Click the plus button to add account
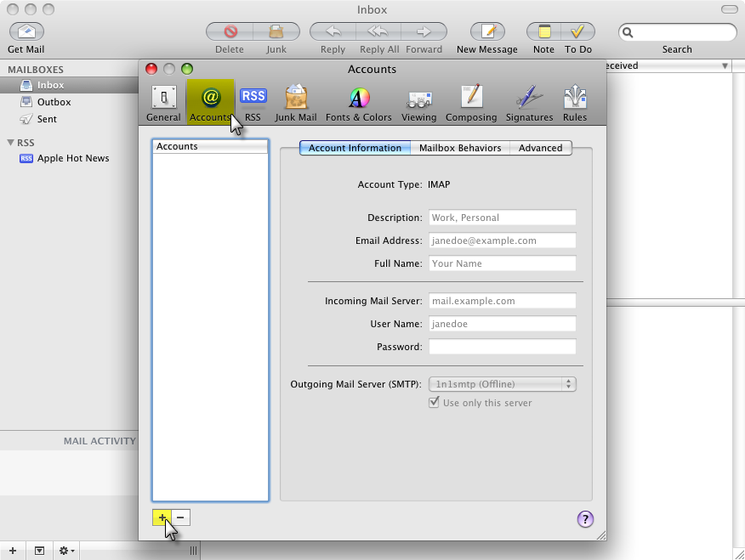The image size is (745, 560). [x=162, y=518]
